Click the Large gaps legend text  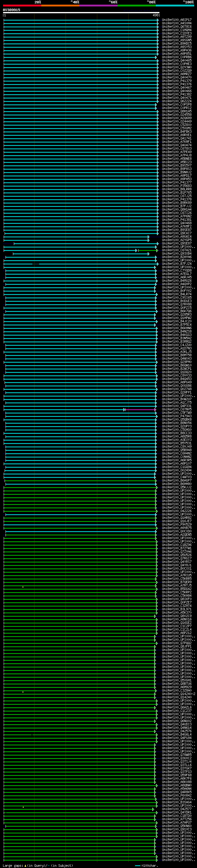click(x=13, y=865)
